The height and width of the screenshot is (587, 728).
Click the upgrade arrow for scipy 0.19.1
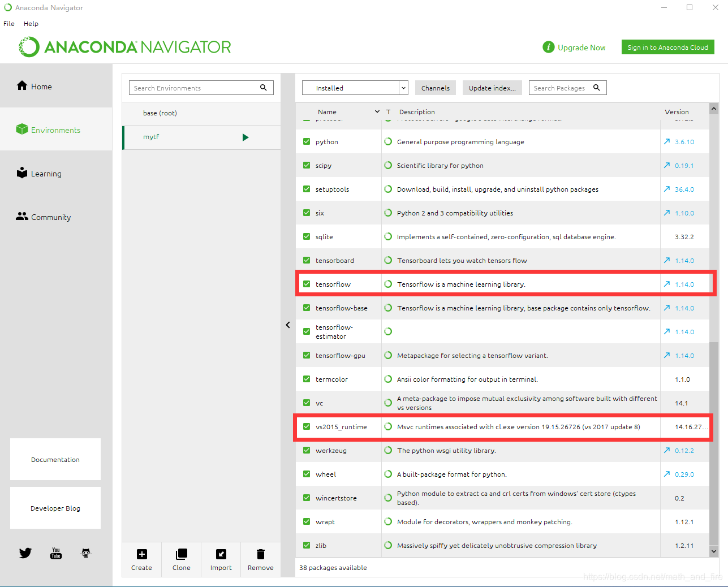click(667, 166)
